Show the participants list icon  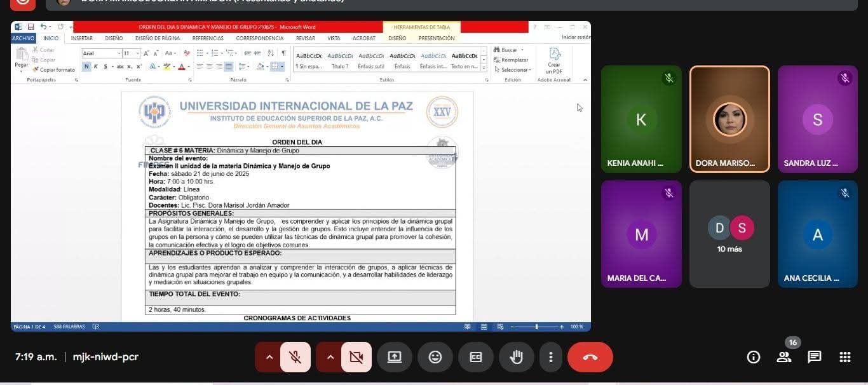coord(784,357)
